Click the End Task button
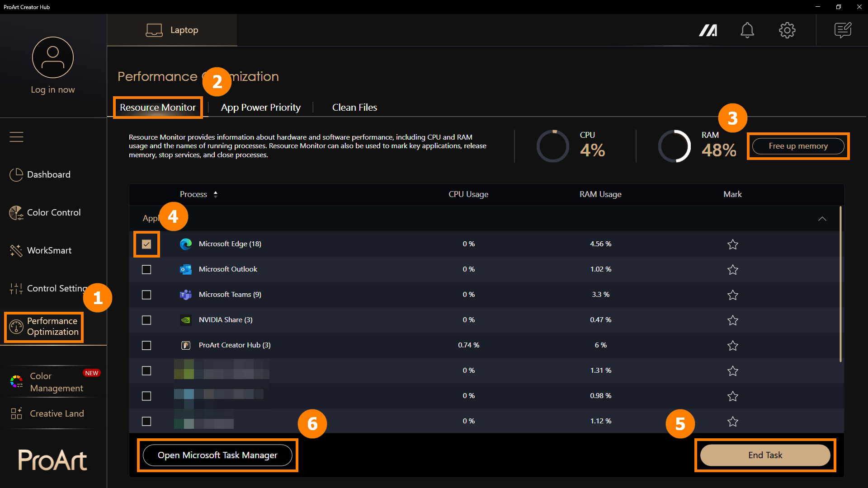This screenshot has height=488, width=868. 765,455
